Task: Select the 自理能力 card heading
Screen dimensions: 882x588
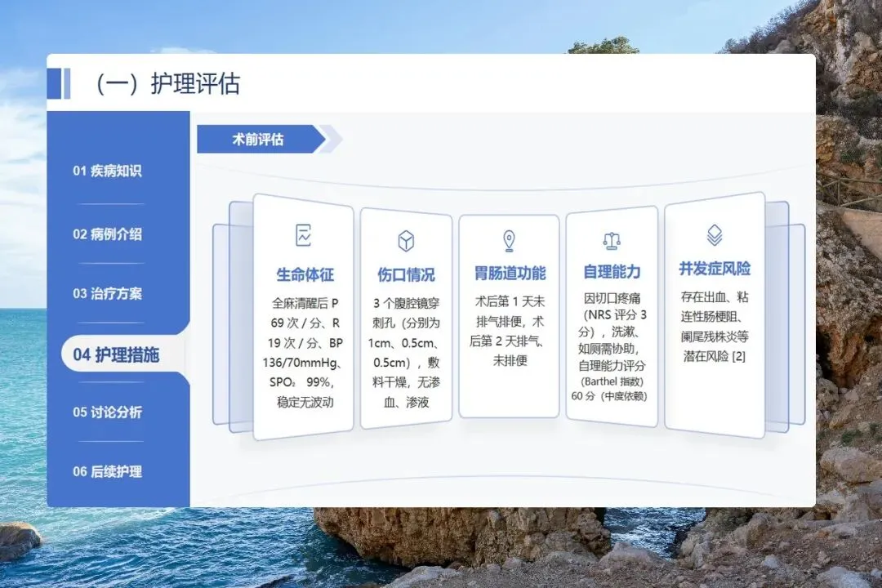Action: [x=612, y=272]
